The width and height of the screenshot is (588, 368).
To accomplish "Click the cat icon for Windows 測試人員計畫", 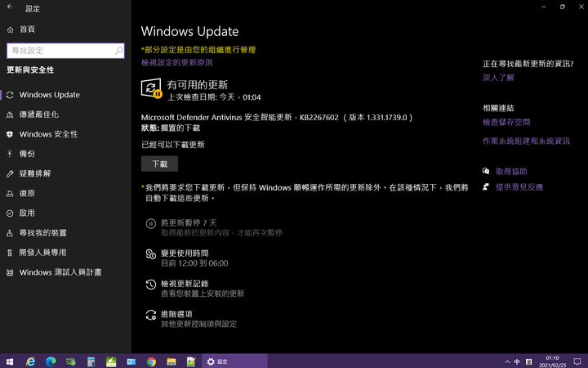I will (10, 272).
